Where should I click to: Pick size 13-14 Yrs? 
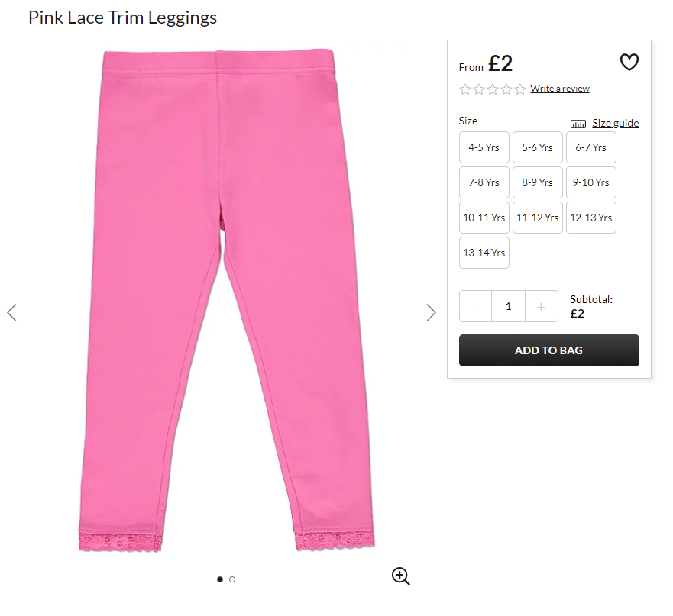click(484, 253)
